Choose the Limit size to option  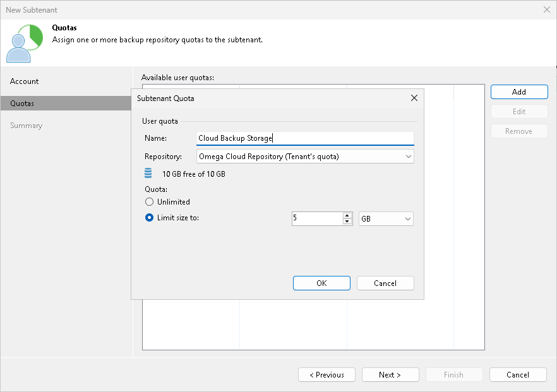[x=149, y=218]
